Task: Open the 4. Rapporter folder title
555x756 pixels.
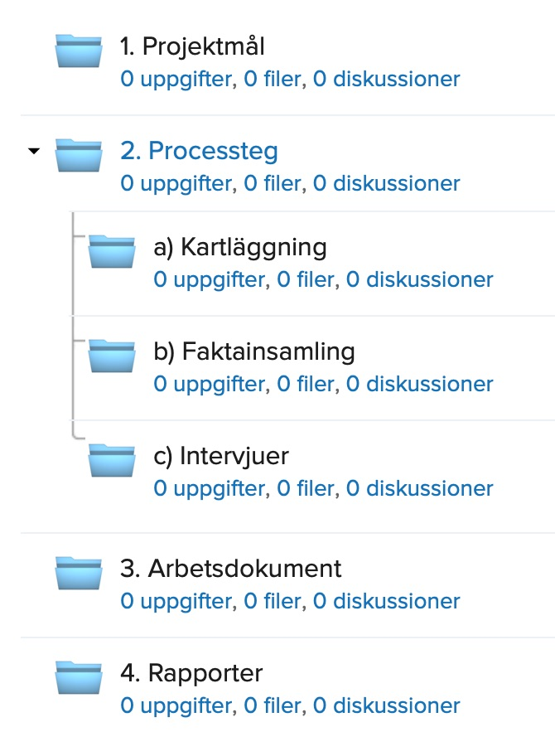Action: 203,673
